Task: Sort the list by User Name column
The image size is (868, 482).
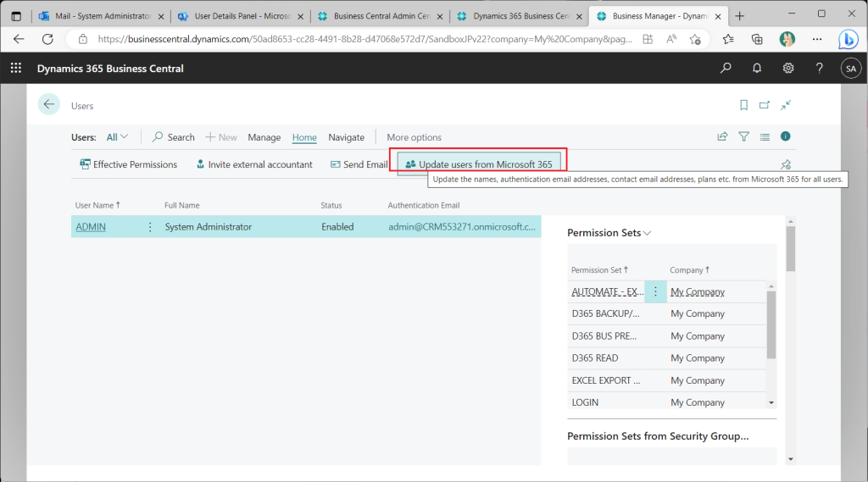Action: 97,205
